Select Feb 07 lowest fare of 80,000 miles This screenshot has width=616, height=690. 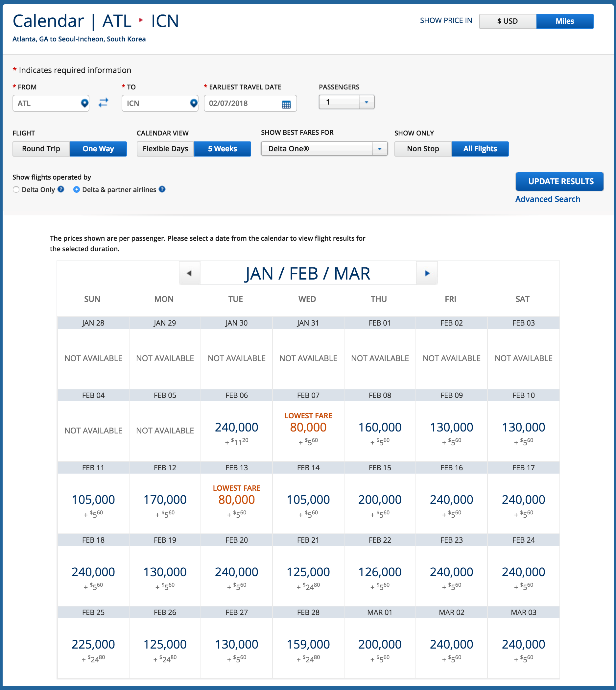tap(308, 428)
